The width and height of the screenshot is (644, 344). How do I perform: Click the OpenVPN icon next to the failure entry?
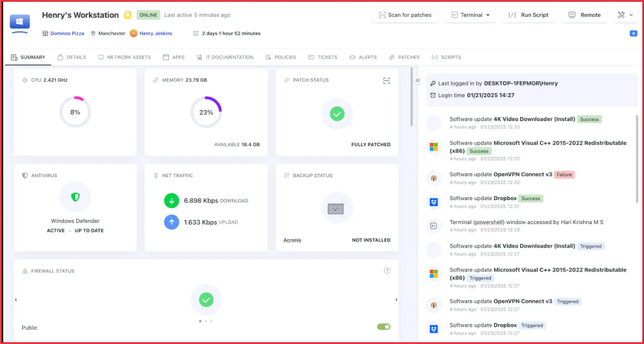[x=434, y=179]
